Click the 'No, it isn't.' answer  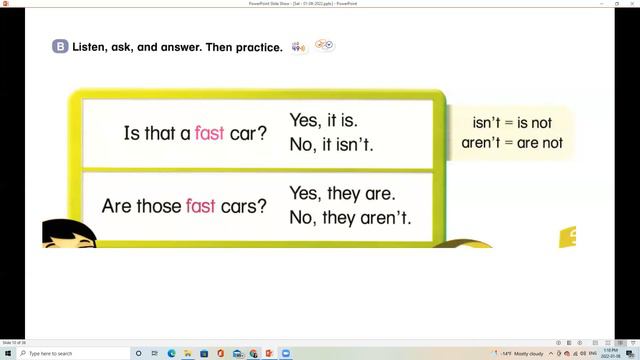331,144
